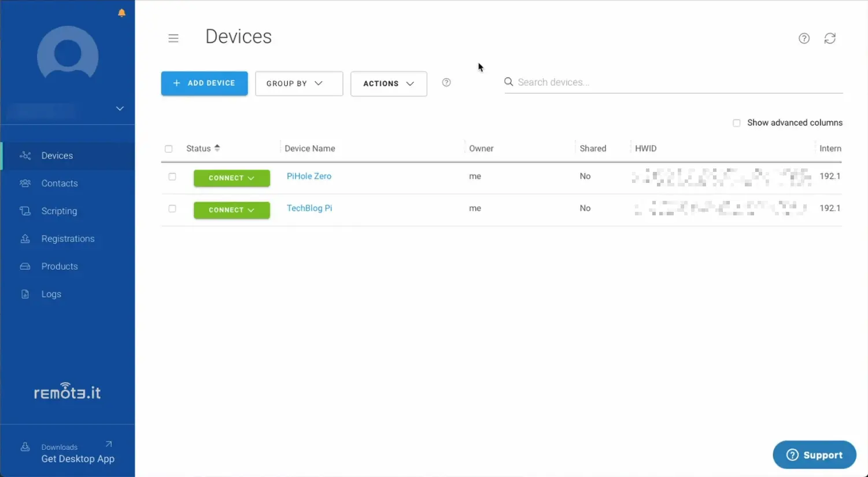Click help icon beside Actions button
This screenshot has width=868, height=477.
pos(446,83)
